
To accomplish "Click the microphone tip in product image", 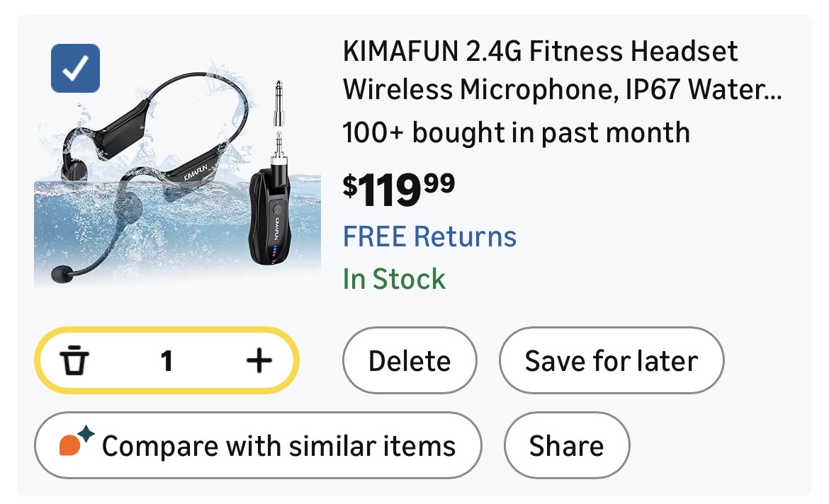I will click(x=62, y=273).
